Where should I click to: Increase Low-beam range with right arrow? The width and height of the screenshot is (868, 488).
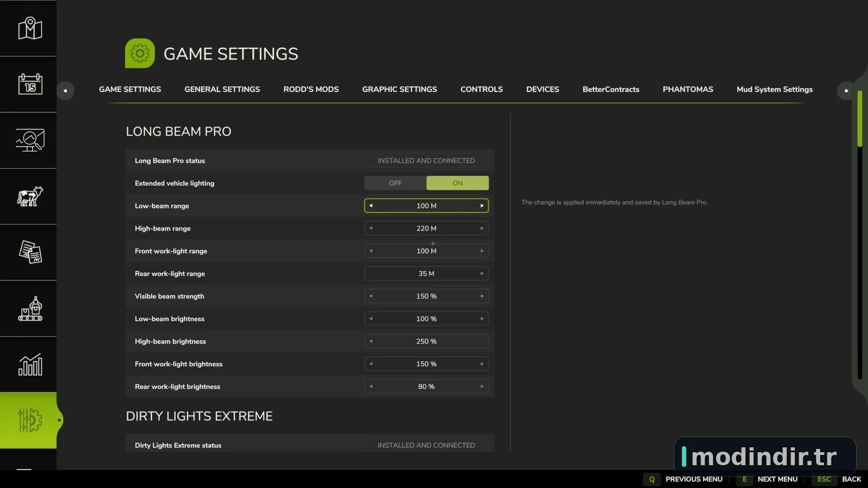[482, 206]
